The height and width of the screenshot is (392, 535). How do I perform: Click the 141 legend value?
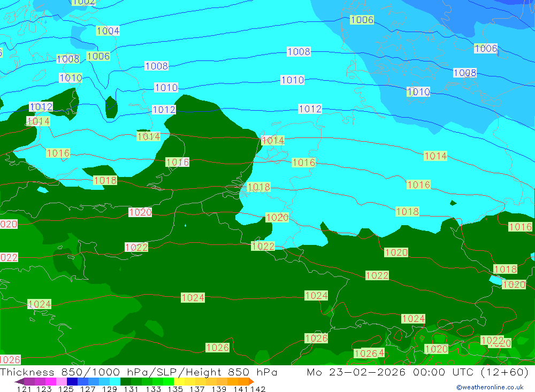pos(240,389)
